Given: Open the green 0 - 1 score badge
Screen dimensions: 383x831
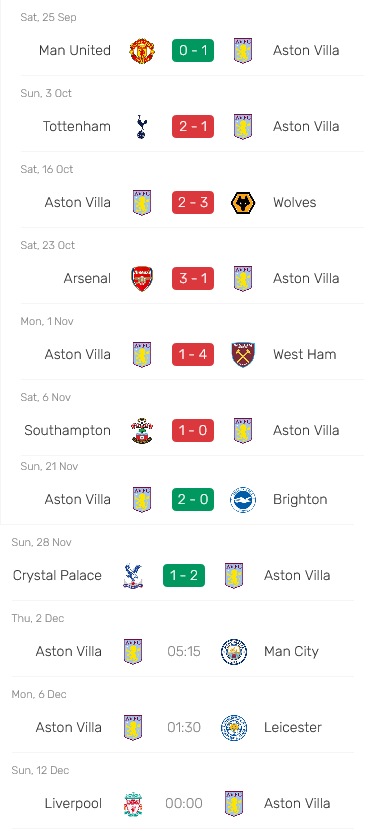Looking at the screenshot, I should [193, 51].
